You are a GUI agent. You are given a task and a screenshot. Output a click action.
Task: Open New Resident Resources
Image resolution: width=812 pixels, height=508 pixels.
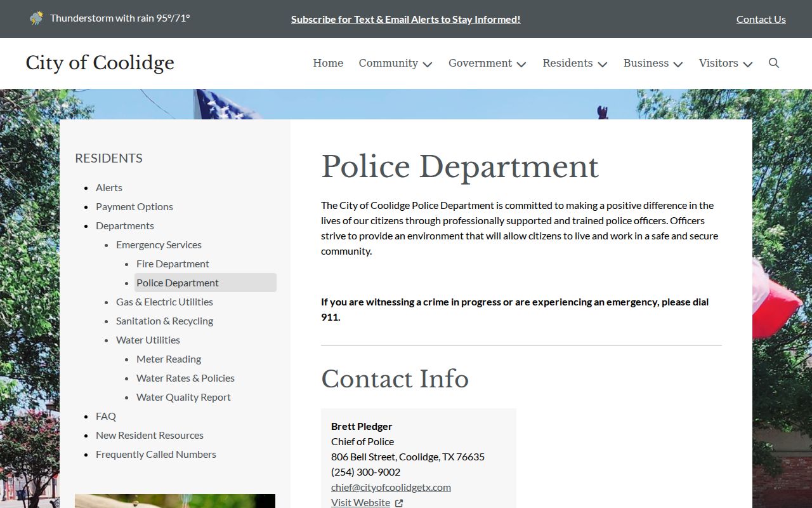(150, 435)
